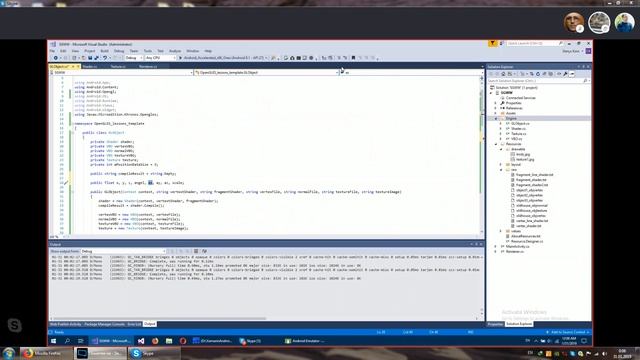Click the first Skype participant avatar

pyautogui.click(x=573, y=22)
